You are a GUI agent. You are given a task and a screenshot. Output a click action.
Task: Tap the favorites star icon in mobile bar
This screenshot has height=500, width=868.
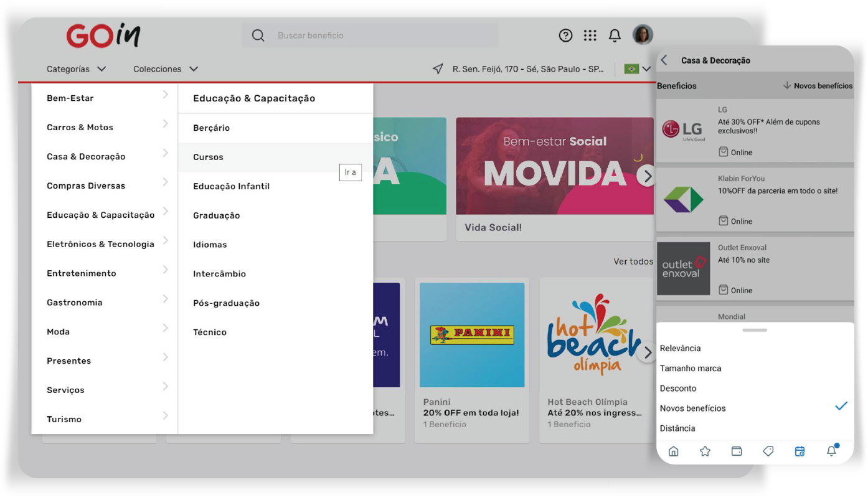(705, 451)
